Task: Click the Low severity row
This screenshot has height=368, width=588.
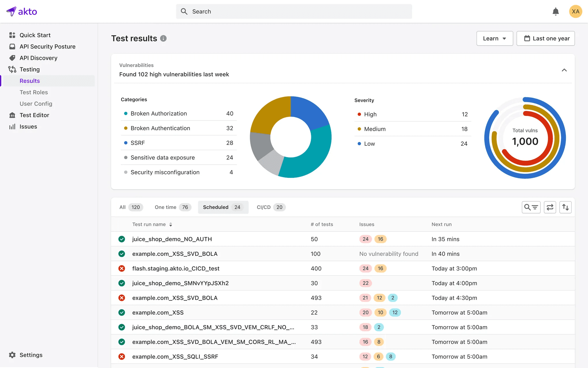Action: click(412, 144)
